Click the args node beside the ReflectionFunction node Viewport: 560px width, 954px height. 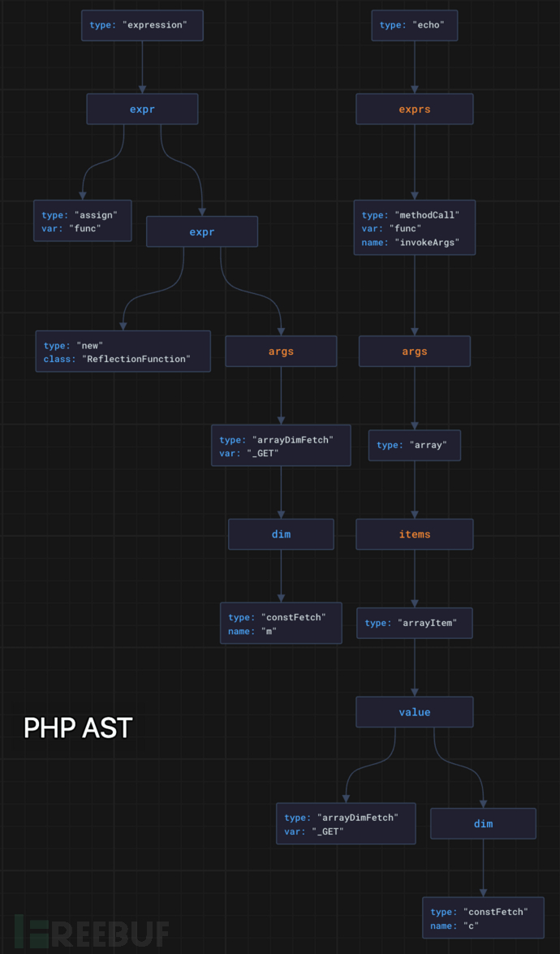(x=280, y=352)
